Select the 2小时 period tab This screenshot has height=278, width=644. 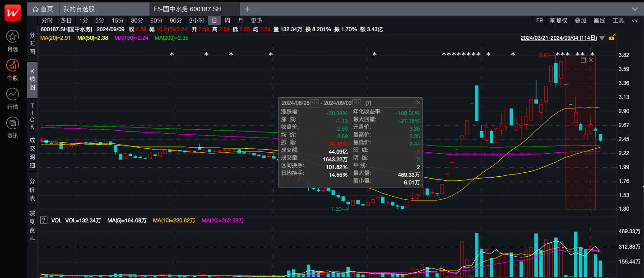[196, 20]
